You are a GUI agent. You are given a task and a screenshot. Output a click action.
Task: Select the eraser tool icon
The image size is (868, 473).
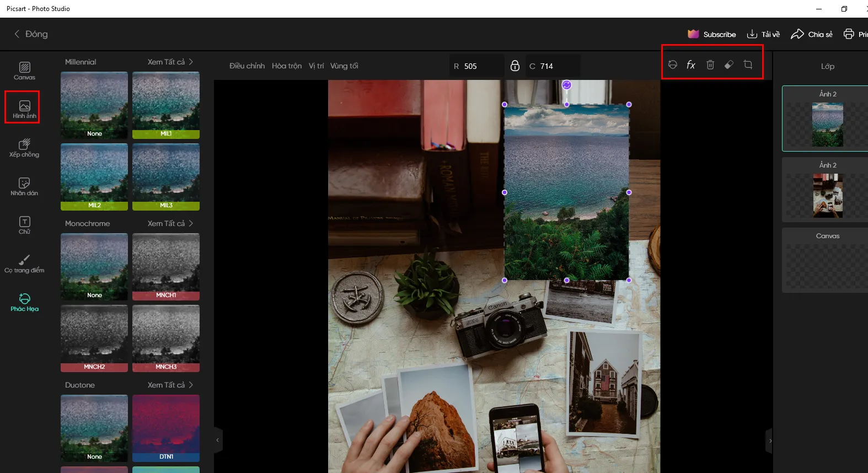pyautogui.click(x=729, y=65)
